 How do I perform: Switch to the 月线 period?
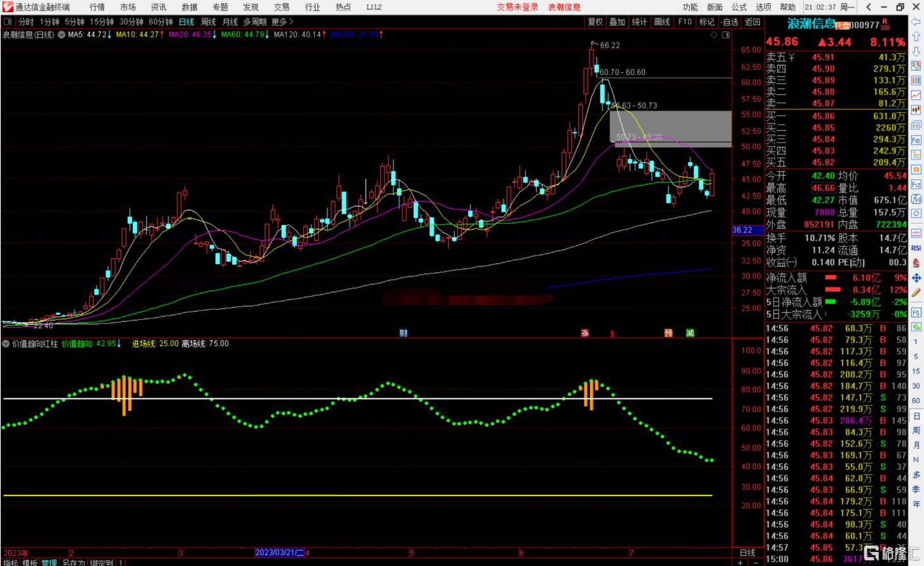[230, 22]
